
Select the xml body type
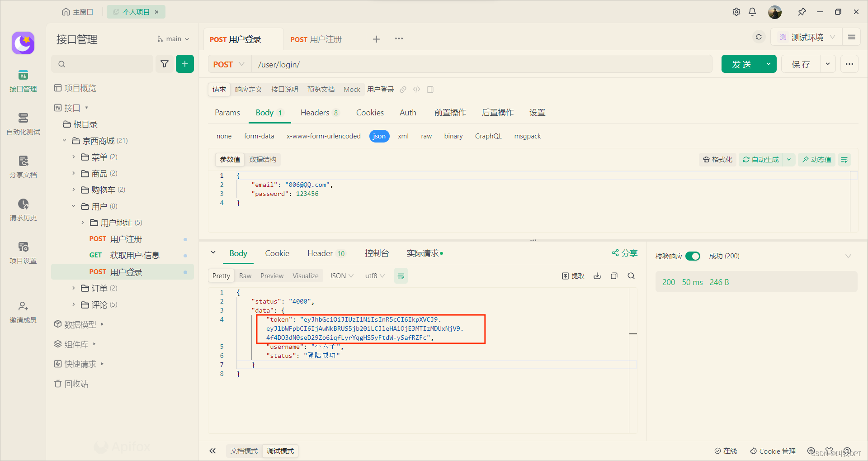pyautogui.click(x=403, y=136)
